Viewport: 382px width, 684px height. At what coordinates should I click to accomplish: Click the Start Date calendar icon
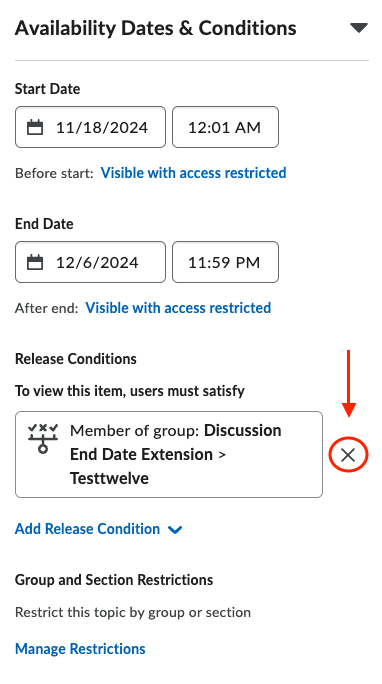(x=35, y=127)
